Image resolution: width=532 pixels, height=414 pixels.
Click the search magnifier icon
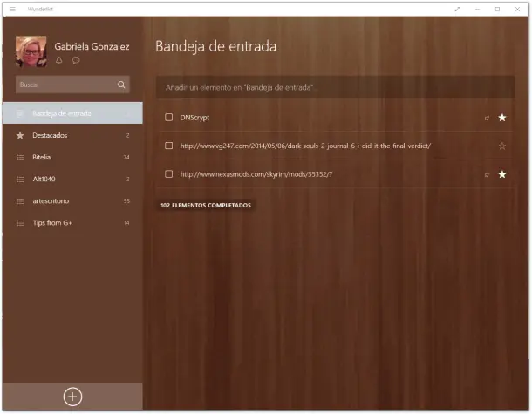point(121,85)
